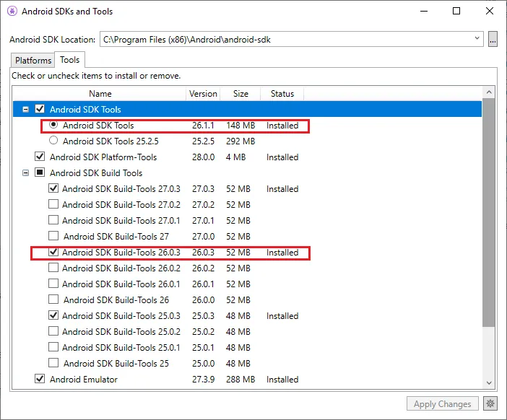Switch to the Platforms tab

tap(33, 61)
